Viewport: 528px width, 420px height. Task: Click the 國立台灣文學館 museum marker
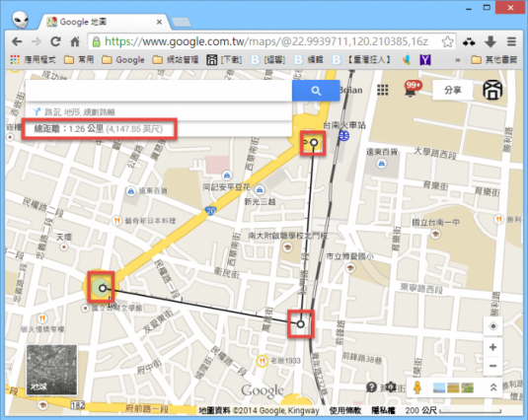tap(85, 308)
